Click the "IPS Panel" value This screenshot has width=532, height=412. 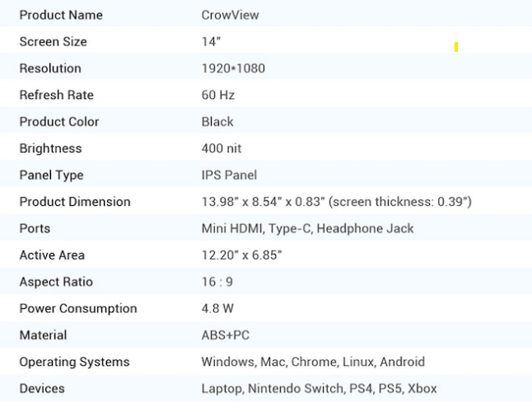pyautogui.click(x=229, y=176)
